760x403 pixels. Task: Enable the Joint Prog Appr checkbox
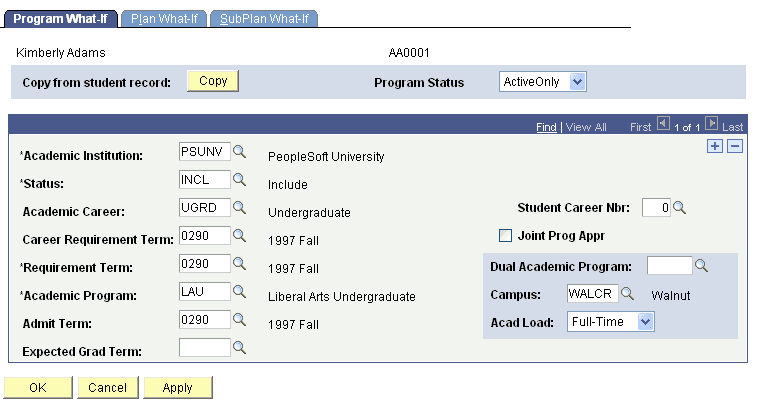(506, 236)
